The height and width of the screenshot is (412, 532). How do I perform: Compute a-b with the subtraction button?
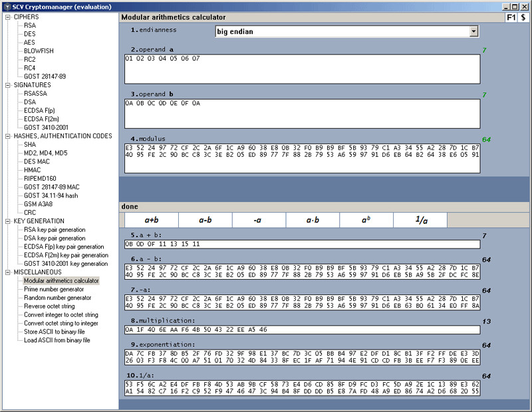205,220
